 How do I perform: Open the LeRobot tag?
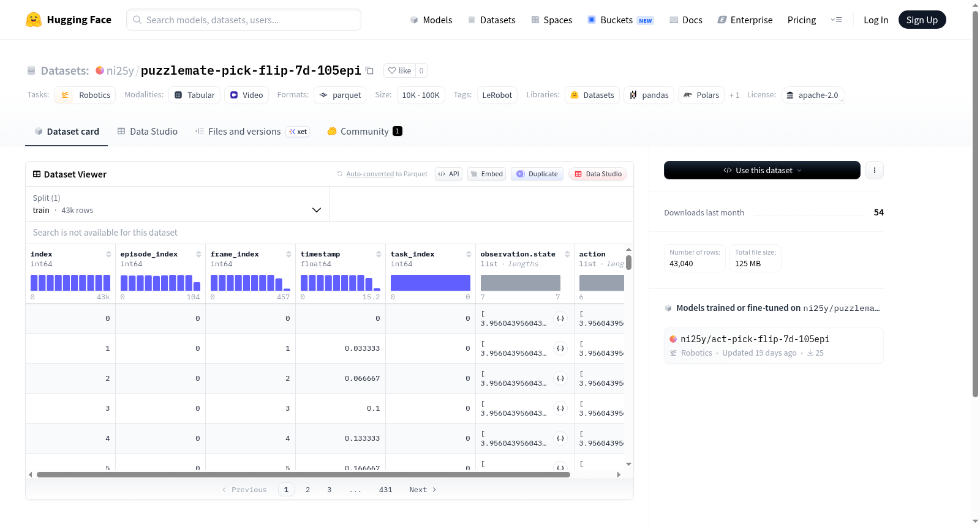[x=497, y=95]
